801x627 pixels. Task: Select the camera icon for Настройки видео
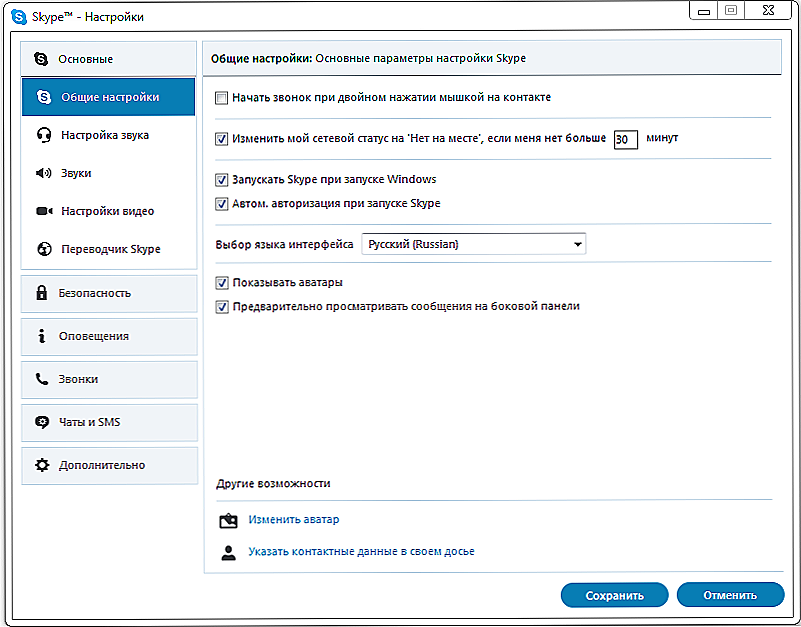pos(44,211)
